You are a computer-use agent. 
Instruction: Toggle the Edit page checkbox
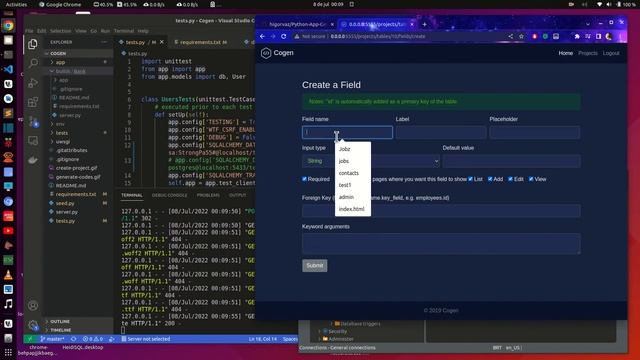coord(510,179)
